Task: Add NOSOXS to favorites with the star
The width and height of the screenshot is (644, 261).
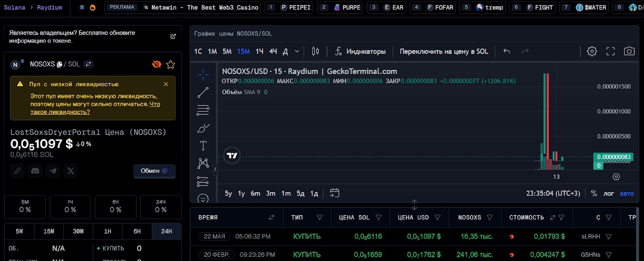Action: (171, 64)
